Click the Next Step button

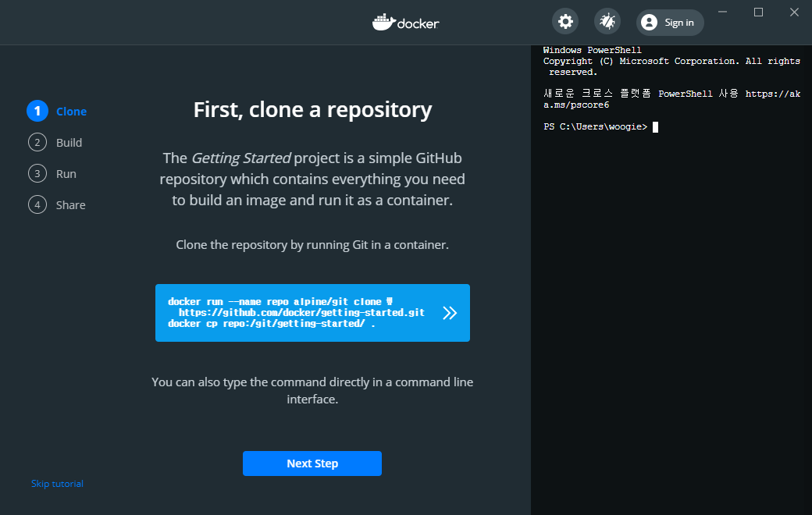[312, 463]
